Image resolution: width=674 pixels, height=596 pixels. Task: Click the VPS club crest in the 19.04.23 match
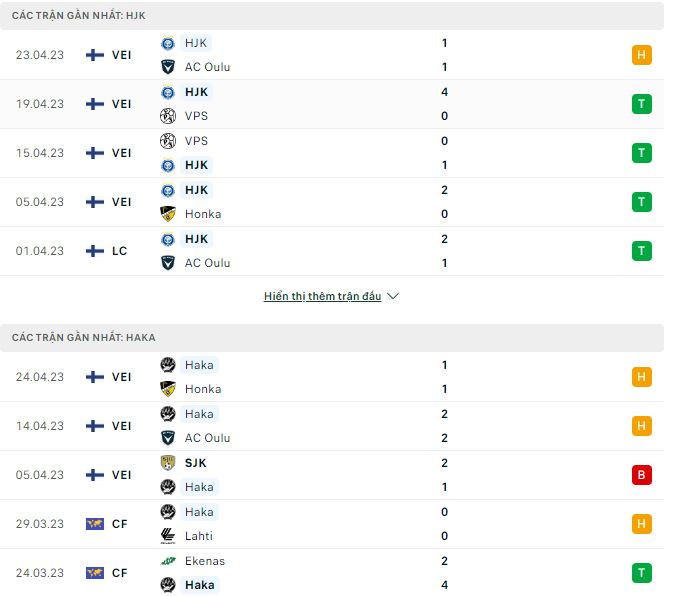coord(168,116)
